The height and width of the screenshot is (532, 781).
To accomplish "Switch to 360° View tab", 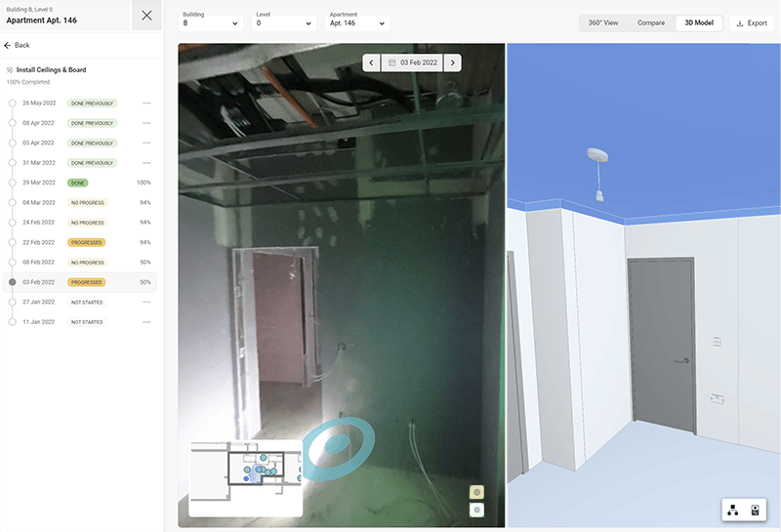I will [602, 22].
